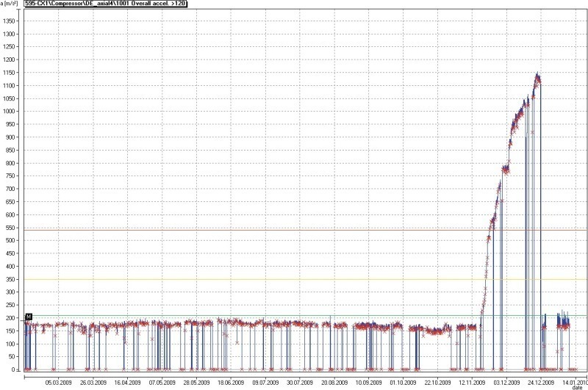The image size is (588, 390).
Task: Click the green limit line near 200
Action: point(294,316)
